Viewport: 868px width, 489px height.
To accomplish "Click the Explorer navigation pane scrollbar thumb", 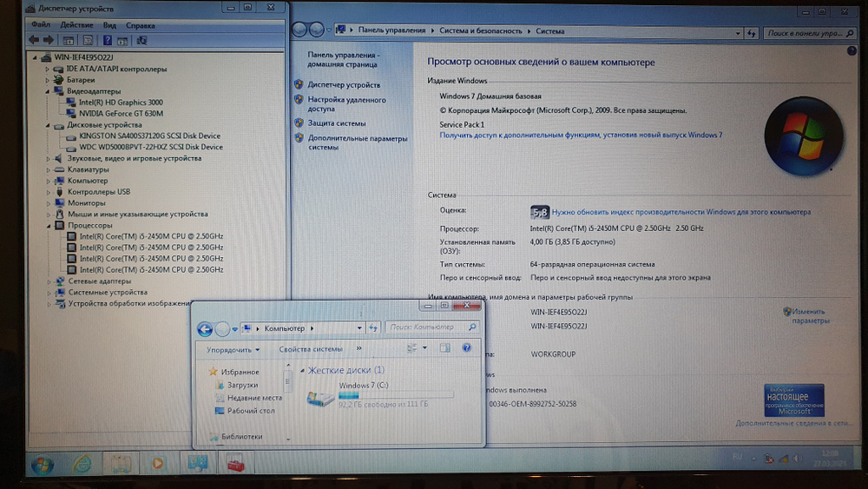I will [x=287, y=380].
